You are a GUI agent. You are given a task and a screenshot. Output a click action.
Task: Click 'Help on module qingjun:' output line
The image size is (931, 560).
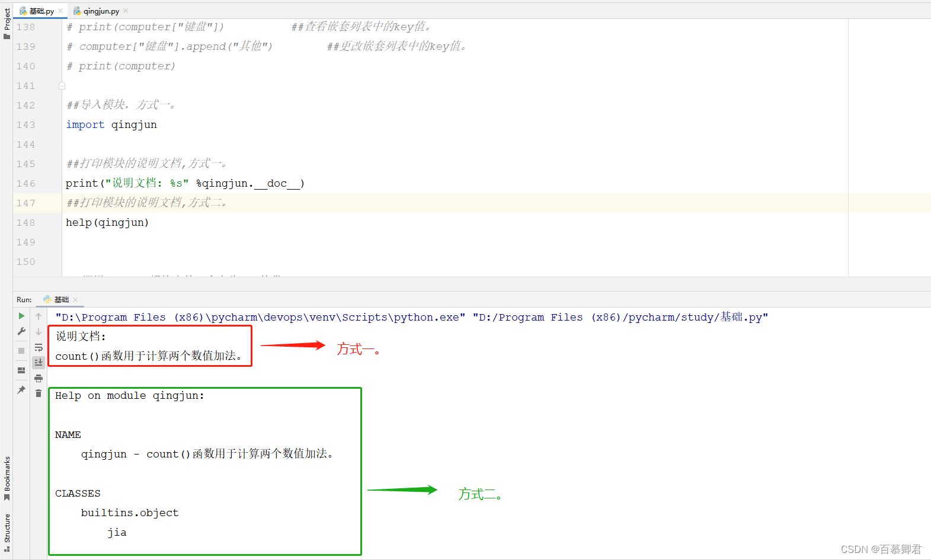[129, 395]
